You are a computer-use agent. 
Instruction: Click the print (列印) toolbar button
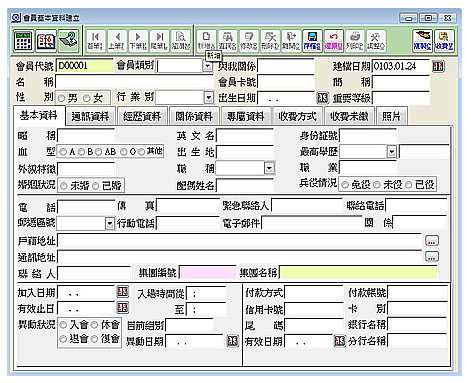[354, 41]
